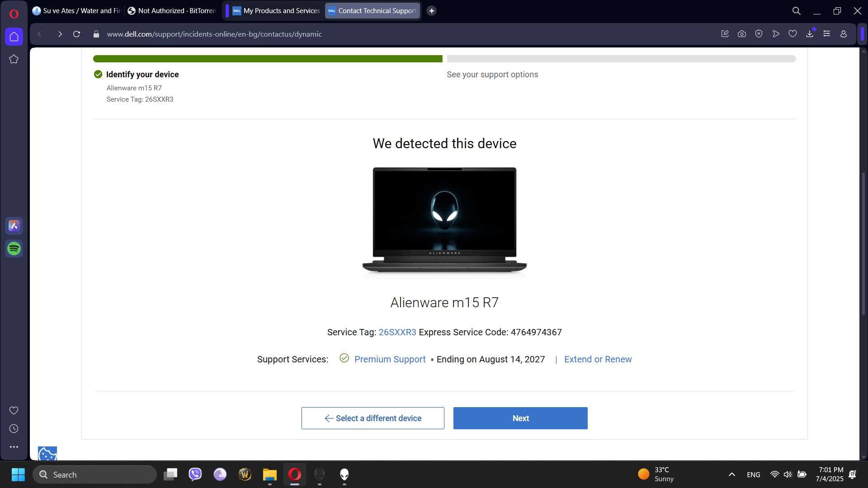Search open tabs with magnifier icon
Image resolution: width=868 pixels, height=488 pixels.
(797, 11)
